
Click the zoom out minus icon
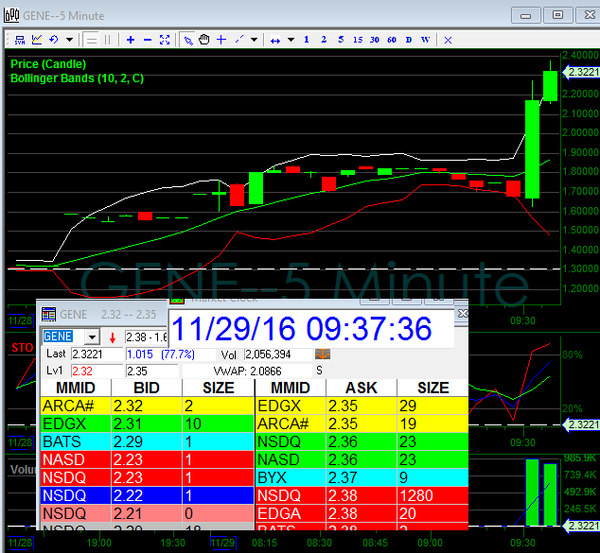click(148, 40)
